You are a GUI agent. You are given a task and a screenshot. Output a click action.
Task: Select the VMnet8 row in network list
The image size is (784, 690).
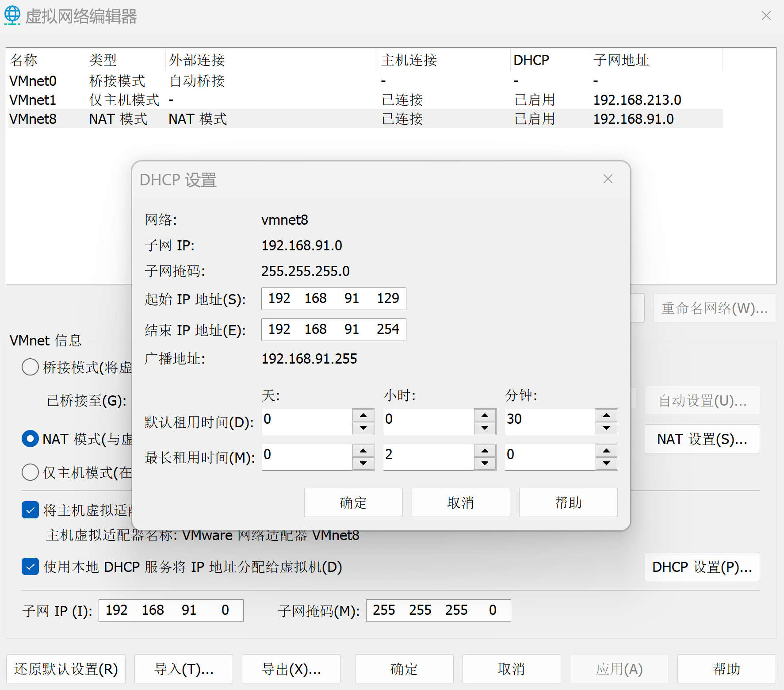coord(366,119)
